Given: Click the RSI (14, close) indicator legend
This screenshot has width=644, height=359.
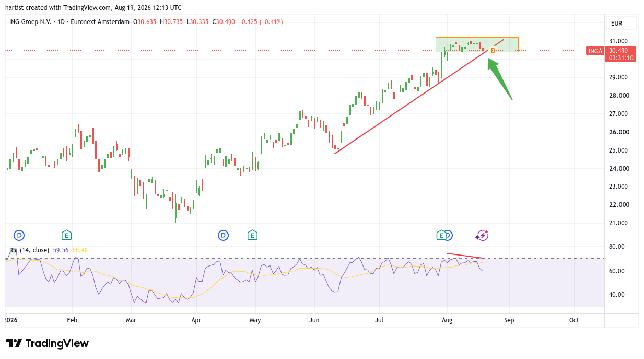Looking at the screenshot, I should (29, 250).
